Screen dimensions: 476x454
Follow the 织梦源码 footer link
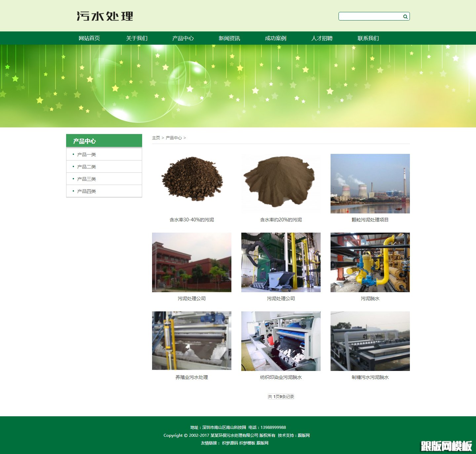[230, 443]
